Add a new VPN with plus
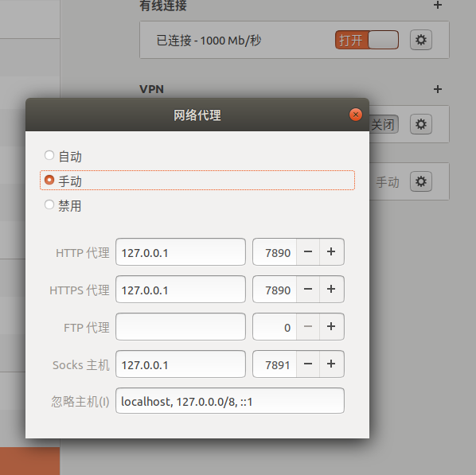476x475 pixels. pyautogui.click(x=438, y=89)
